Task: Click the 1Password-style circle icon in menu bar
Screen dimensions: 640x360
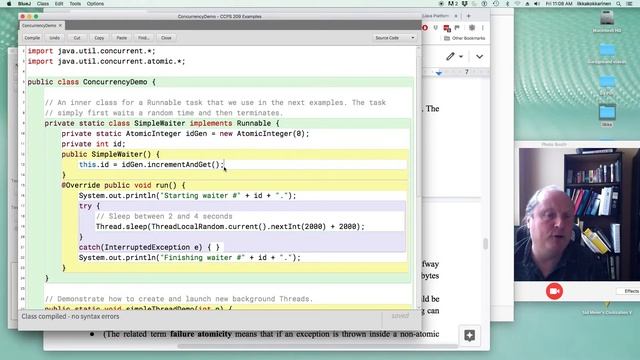Action: point(484,4)
